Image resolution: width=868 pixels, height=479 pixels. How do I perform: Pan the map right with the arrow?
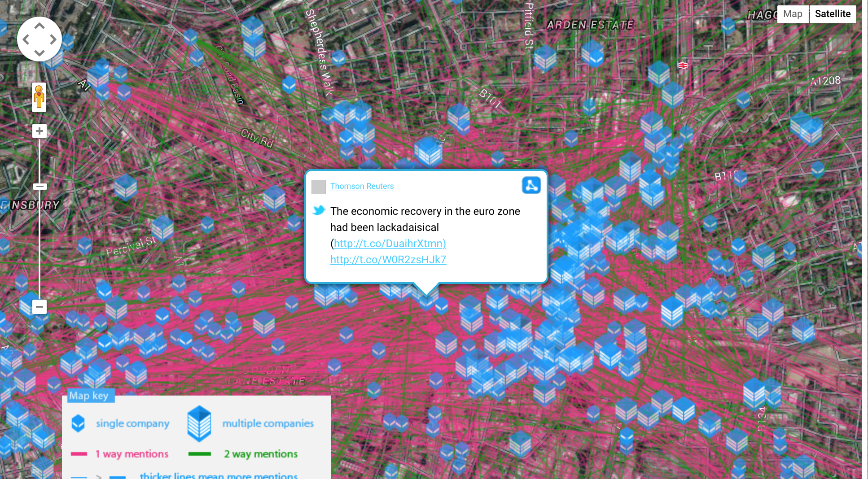pyautogui.click(x=53, y=39)
